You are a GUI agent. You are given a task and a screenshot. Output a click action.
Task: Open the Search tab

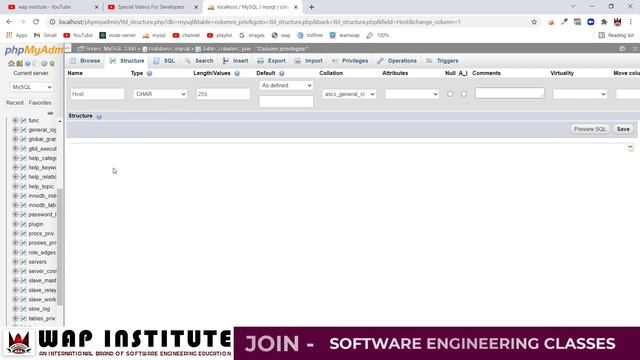click(199, 61)
